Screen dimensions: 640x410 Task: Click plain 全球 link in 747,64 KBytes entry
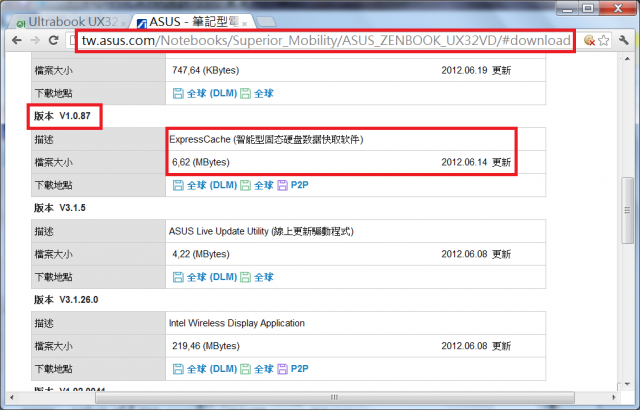[264, 93]
